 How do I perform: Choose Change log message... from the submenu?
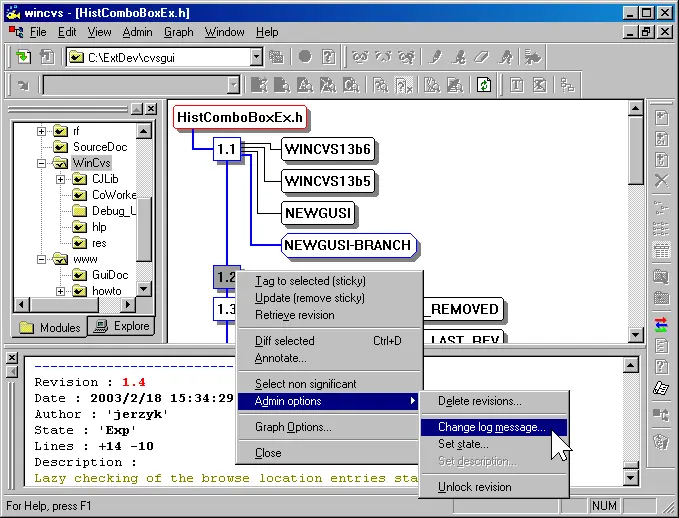494,427
